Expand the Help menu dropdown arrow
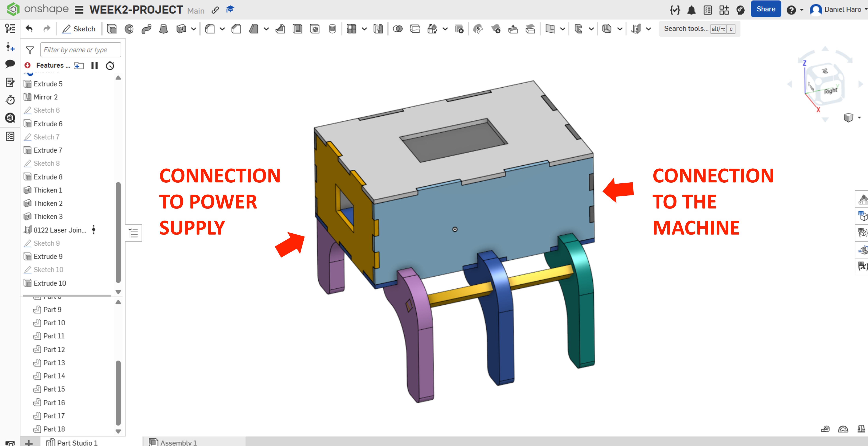Screen dimensions: 868x446 click(802, 10)
